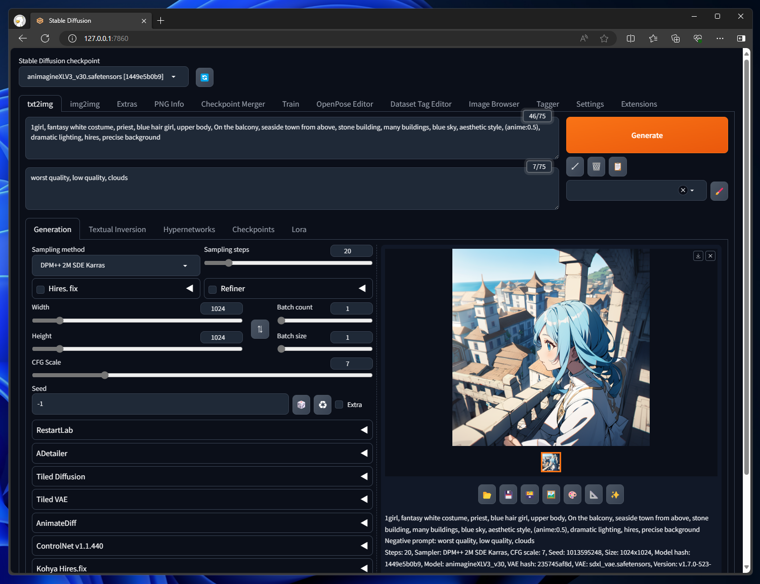Adjust the Sampling steps slider
The height and width of the screenshot is (584, 760).
pyautogui.click(x=288, y=263)
